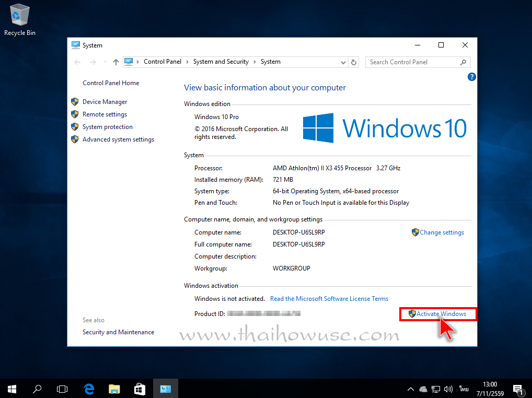Open volume control tray icon
This screenshot has width=532, height=398.
[x=448, y=389]
